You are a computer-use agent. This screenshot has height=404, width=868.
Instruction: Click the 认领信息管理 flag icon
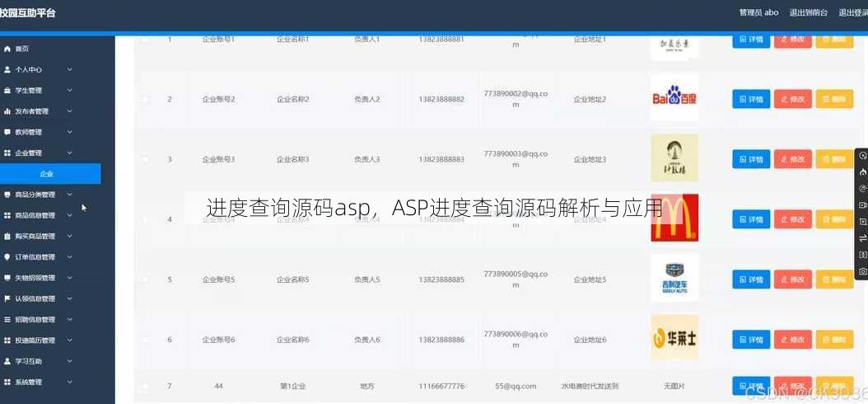pos(7,298)
